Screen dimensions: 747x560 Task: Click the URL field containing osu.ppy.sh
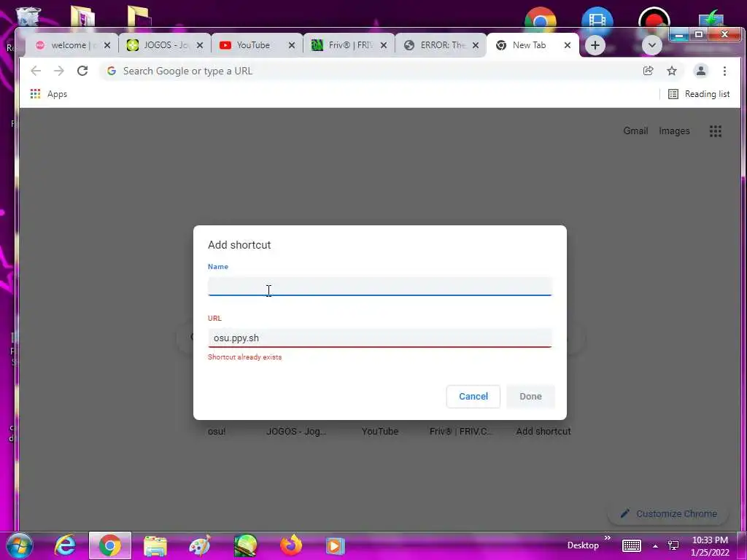click(379, 338)
